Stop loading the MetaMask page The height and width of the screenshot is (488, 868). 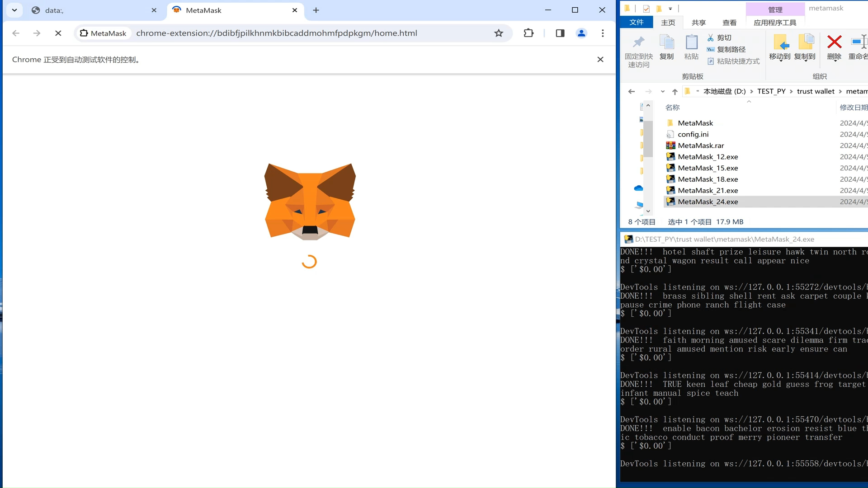coord(58,33)
